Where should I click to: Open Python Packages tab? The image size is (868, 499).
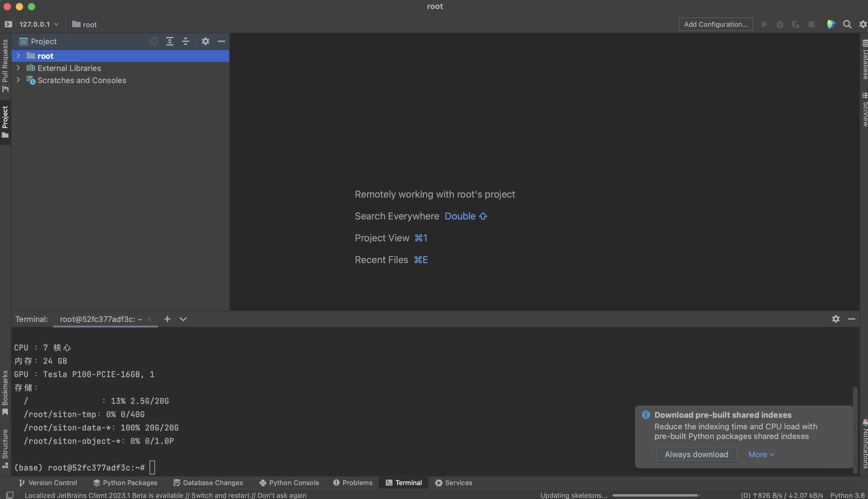click(126, 483)
